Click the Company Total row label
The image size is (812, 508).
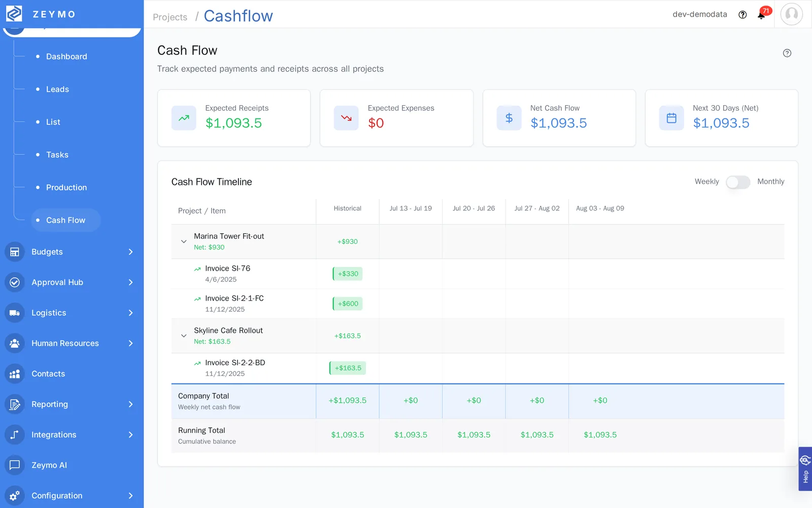[204, 396]
